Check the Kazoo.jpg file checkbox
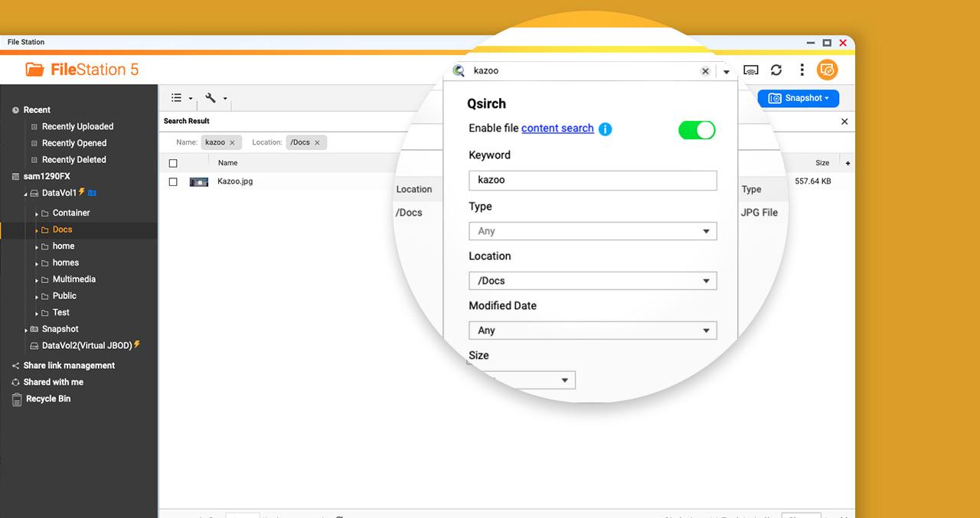Screen dimensions: 980x518 tap(173, 182)
